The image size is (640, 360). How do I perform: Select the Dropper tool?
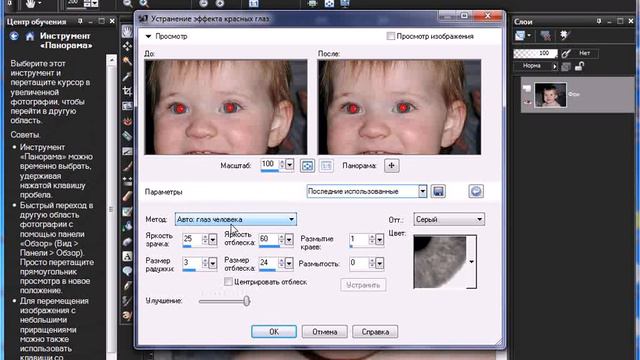tap(127, 76)
